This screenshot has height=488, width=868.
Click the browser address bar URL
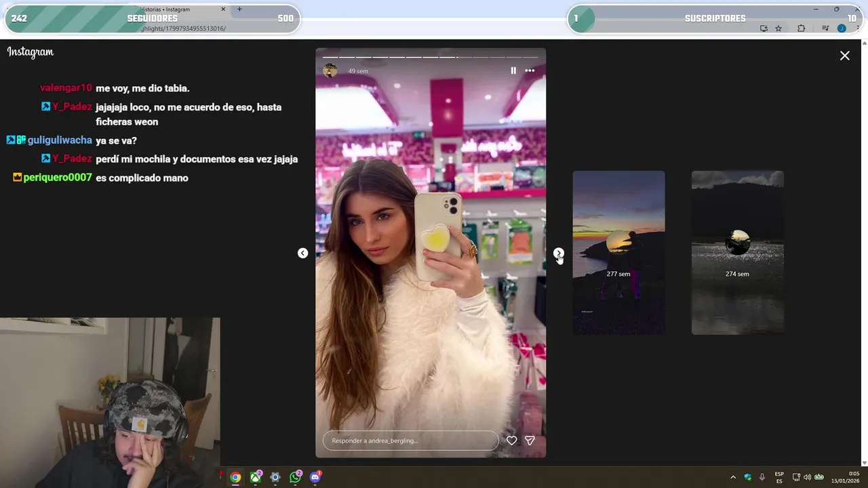click(183, 28)
